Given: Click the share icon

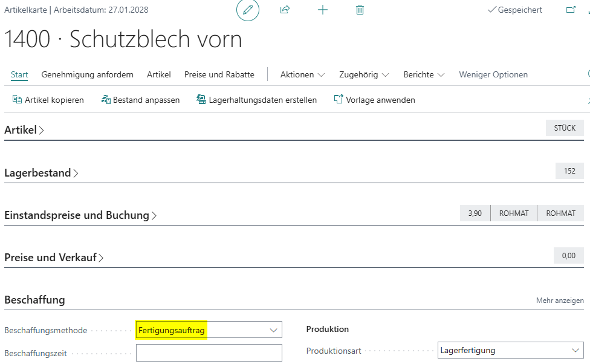Looking at the screenshot, I should (x=285, y=10).
